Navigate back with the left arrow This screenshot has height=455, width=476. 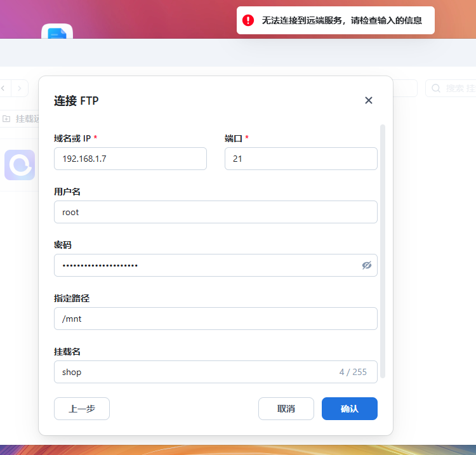[x=3, y=88]
